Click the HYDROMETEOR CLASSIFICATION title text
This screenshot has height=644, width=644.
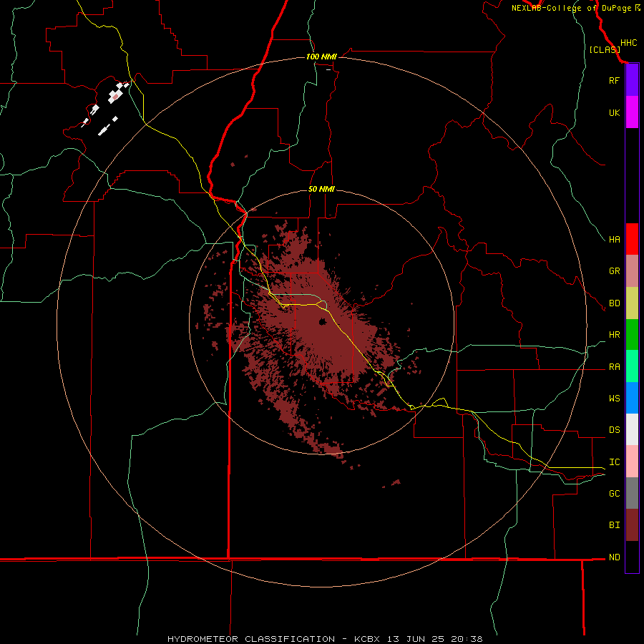(251, 639)
